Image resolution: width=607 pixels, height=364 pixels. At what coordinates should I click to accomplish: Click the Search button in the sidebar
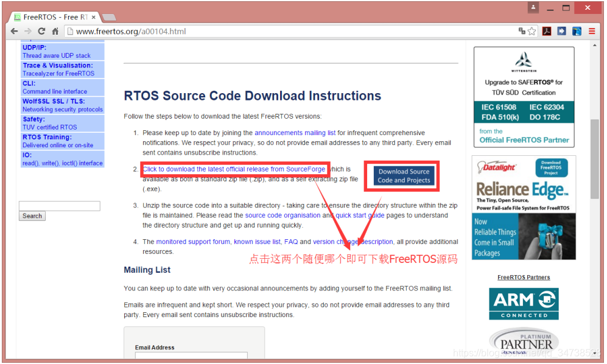click(x=32, y=215)
